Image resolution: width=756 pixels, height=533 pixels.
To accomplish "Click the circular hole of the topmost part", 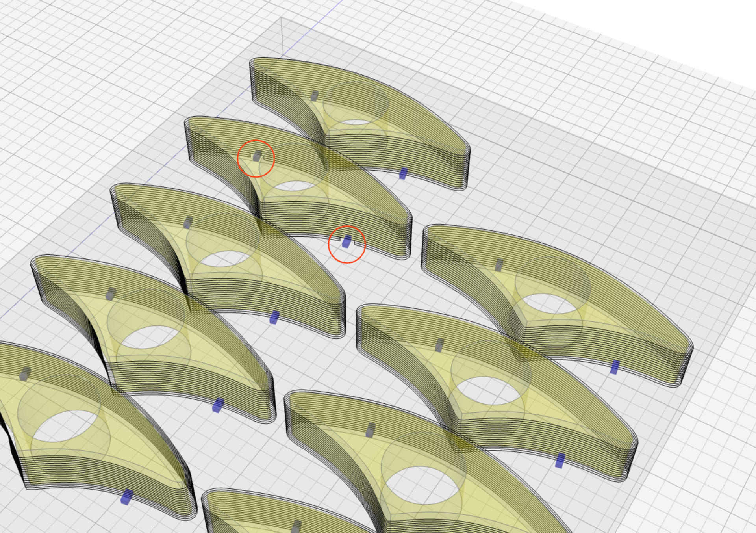I will tap(355, 122).
